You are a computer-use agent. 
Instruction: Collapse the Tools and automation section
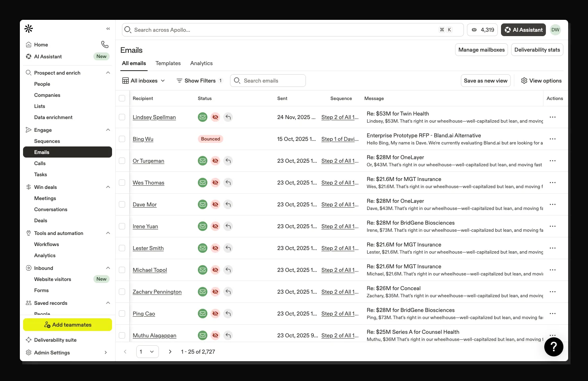coord(108,233)
